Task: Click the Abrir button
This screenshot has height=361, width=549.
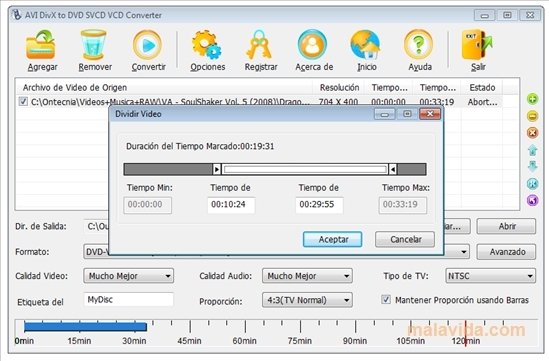Action: [506, 226]
